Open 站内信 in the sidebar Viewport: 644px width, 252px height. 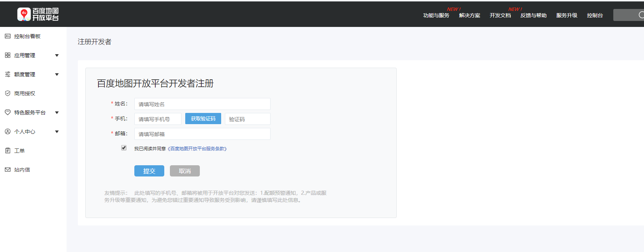pos(22,170)
